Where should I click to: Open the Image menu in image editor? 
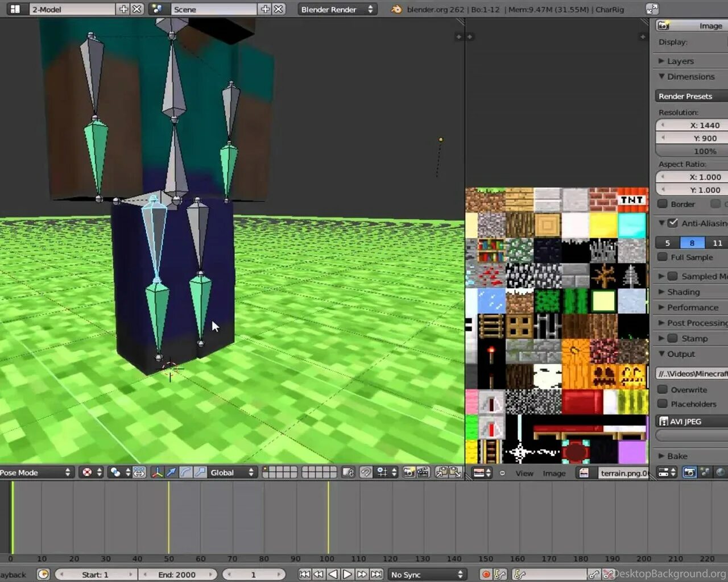[554, 473]
